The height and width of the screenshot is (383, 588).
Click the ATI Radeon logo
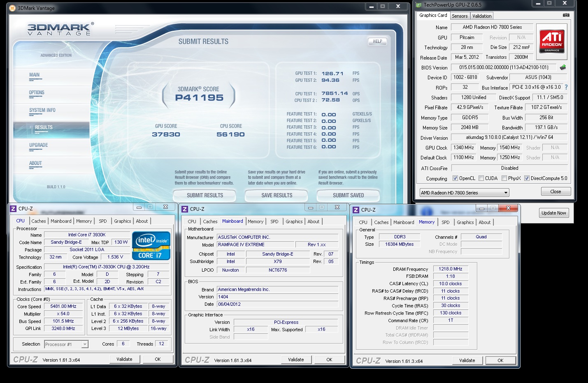552,41
